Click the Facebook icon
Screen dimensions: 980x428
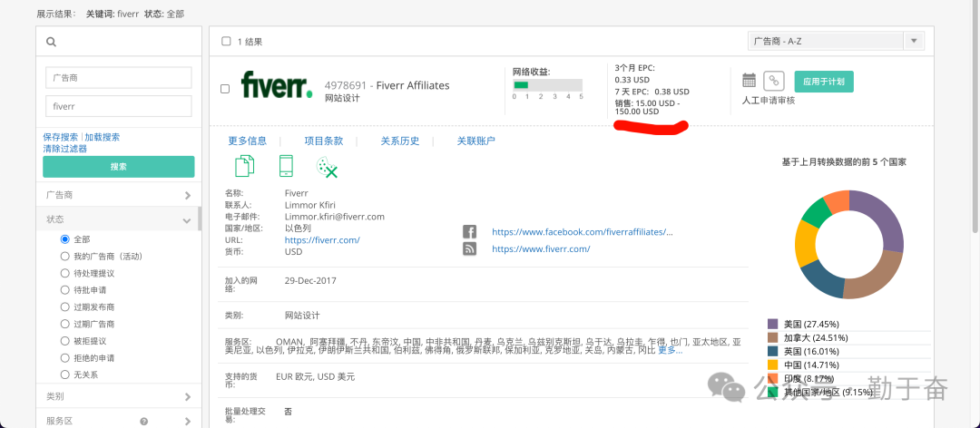tap(470, 232)
